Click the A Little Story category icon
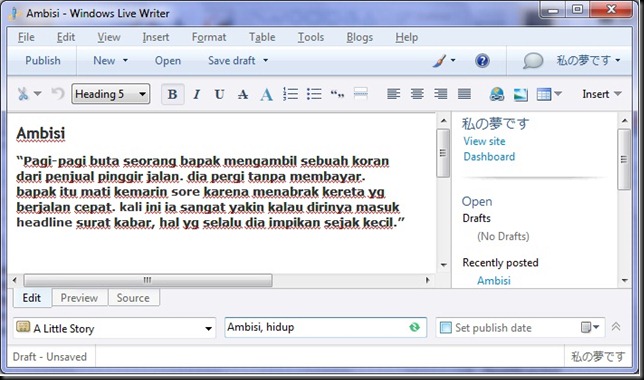Screen dimensions: 644x380 23,327
